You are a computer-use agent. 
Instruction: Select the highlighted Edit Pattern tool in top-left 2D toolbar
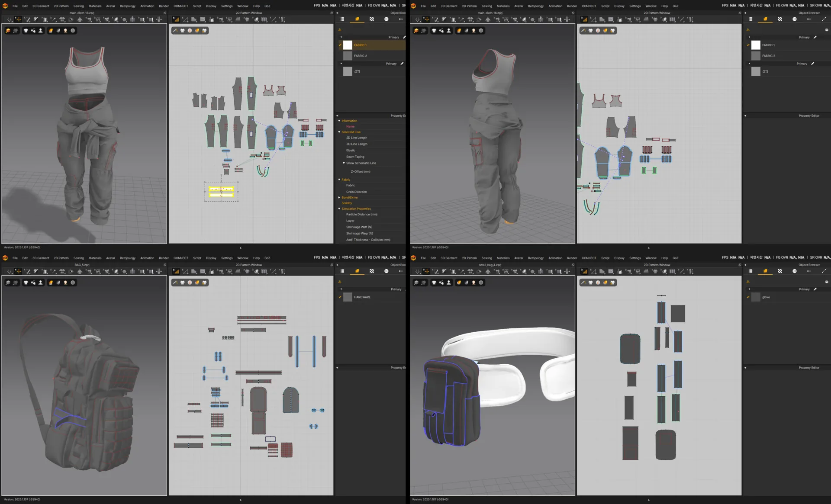(176, 19)
